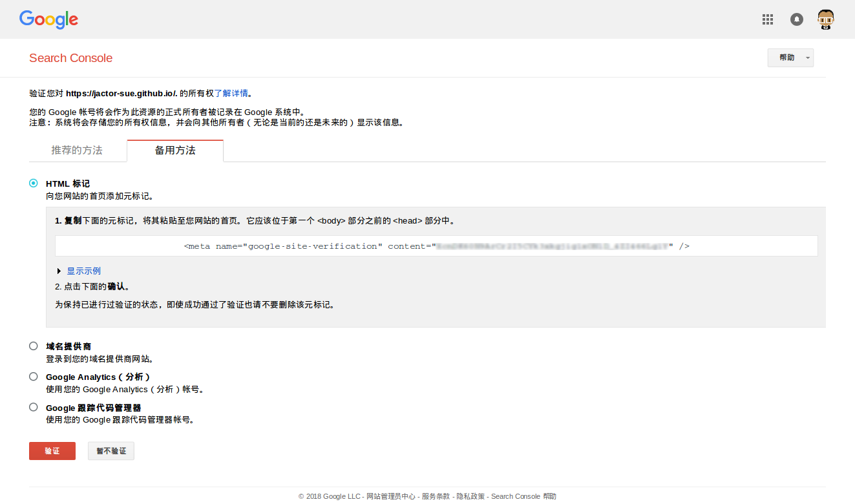855x504 pixels.
Task: Click the meta tag code field
Action: click(x=436, y=246)
